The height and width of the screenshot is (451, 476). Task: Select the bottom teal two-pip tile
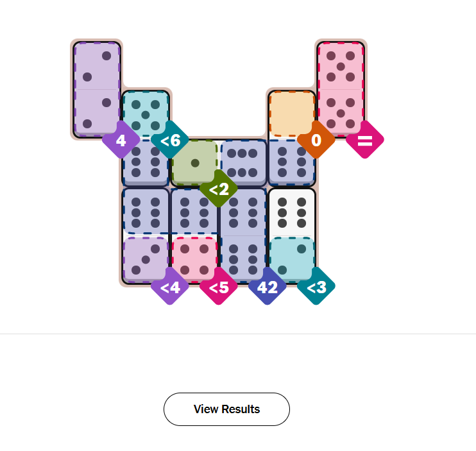coord(292,260)
